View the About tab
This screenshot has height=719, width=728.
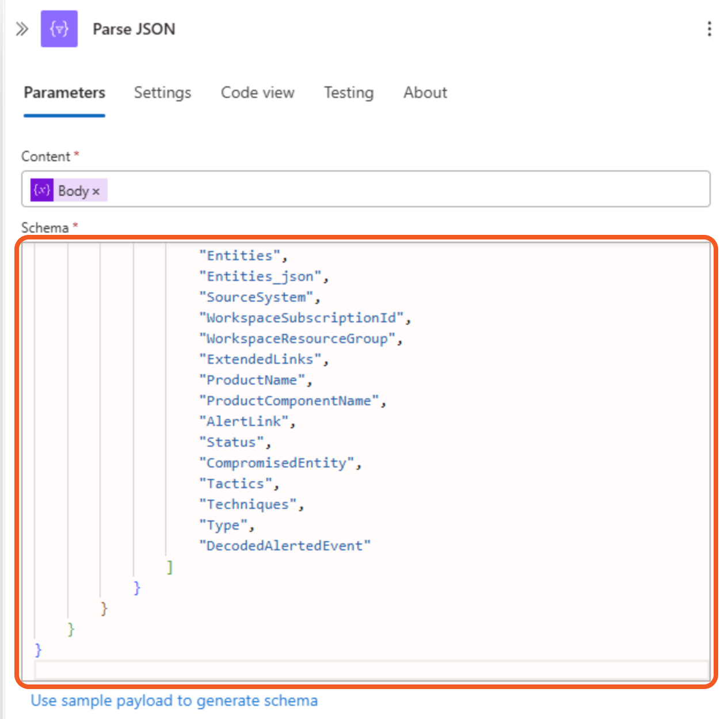click(425, 93)
